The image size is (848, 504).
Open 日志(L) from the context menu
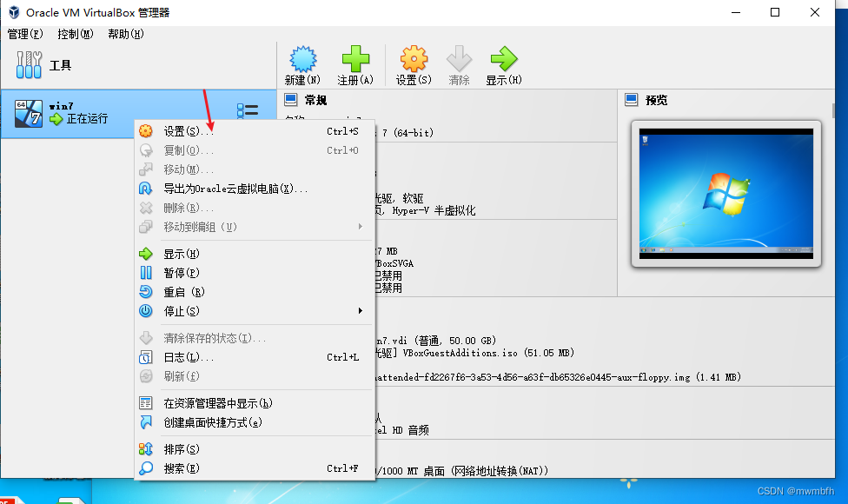[x=255, y=357]
